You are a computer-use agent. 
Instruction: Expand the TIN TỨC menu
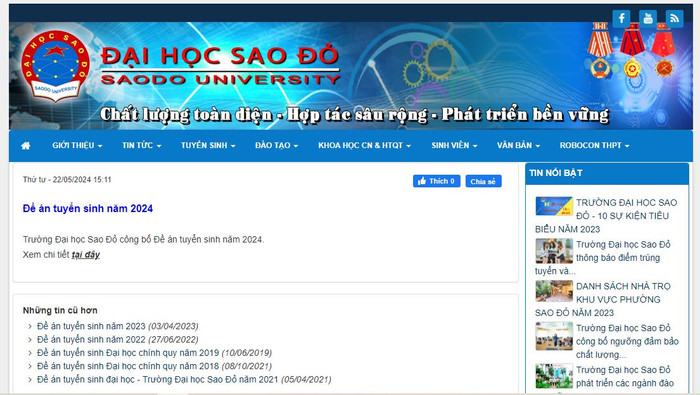142,146
